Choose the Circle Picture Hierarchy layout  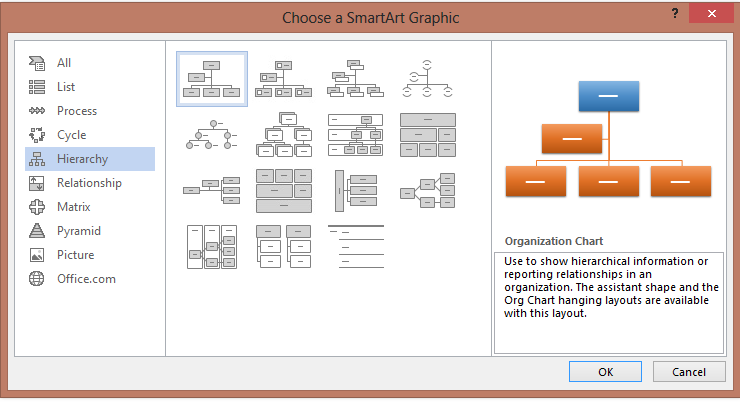[211, 134]
